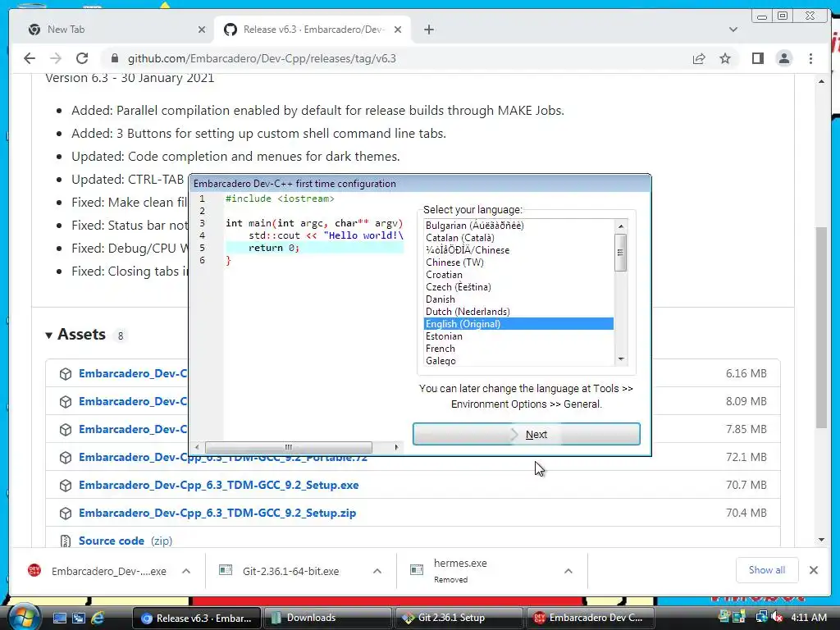Reload the GitHub release page
Image resolution: width=840 pixels, height=630 pixels.
[x=81, y=58]
